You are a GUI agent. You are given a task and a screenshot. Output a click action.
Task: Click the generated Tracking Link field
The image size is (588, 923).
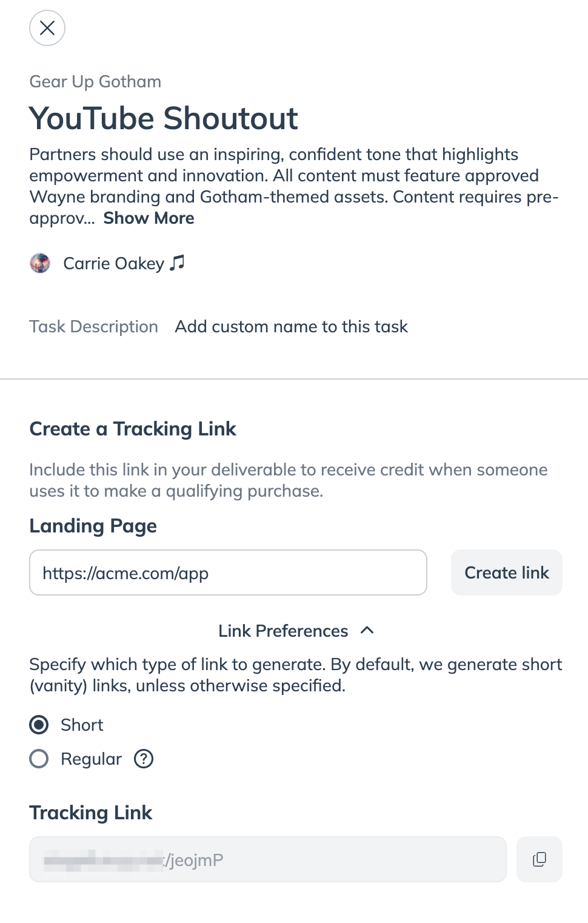click(267, 859)
